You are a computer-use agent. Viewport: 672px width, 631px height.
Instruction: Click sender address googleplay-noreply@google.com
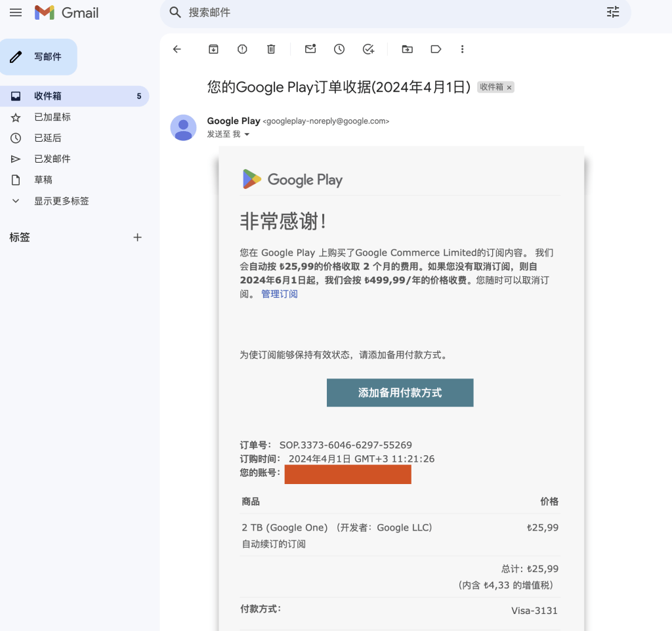pyautogui.click(x=325, y=121)
